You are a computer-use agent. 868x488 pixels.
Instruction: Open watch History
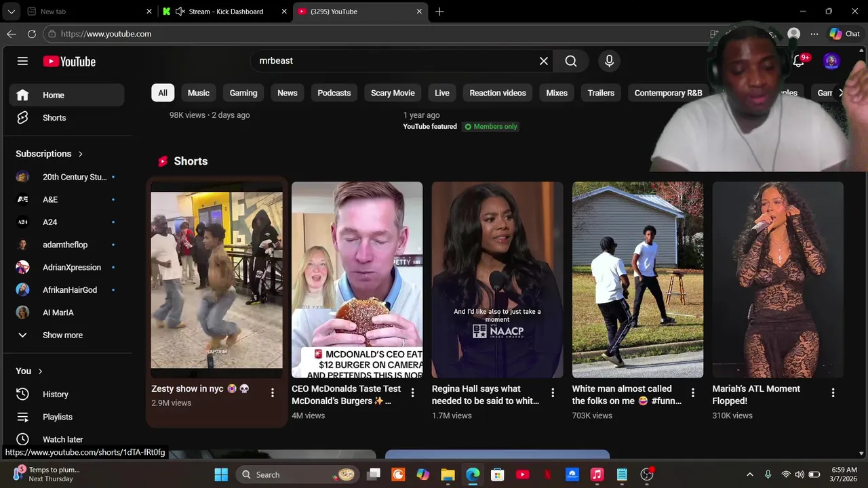(x=66, y=394)
